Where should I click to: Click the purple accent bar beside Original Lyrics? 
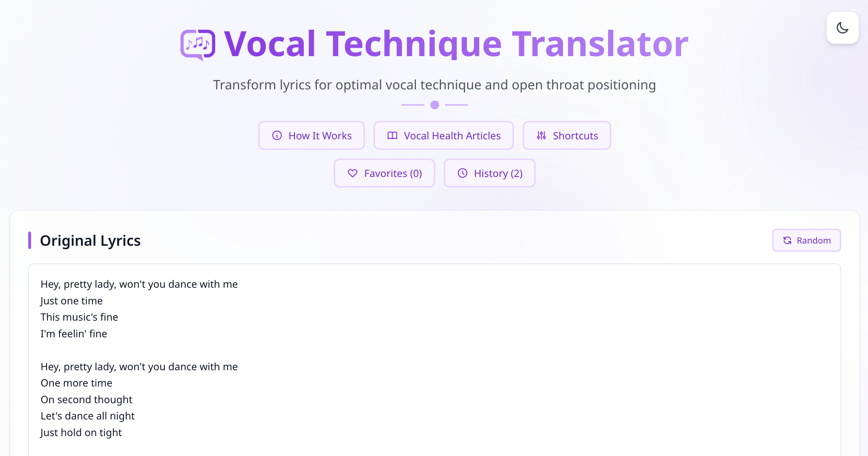click(x=30, y=240)
